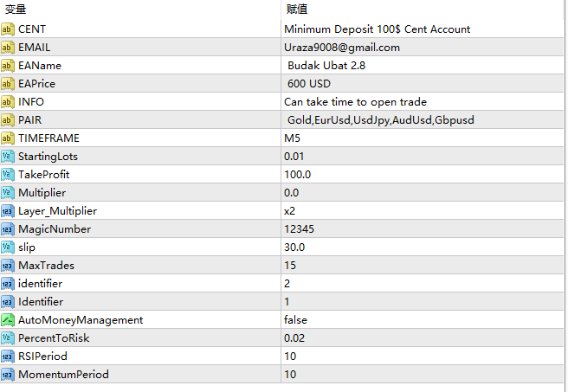Edit the StartingLots value 0.01
The width and height of the screenshot is (568, 392).
(294, 157)
